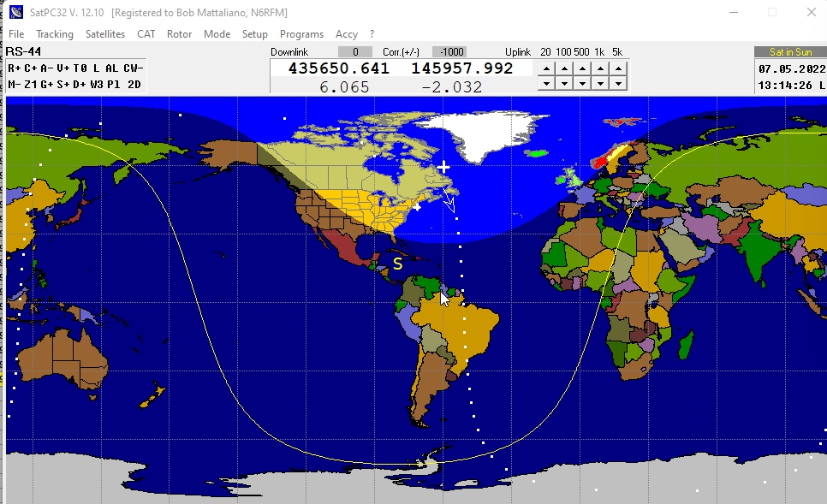Open the Setup menu

tap(255, 33)
